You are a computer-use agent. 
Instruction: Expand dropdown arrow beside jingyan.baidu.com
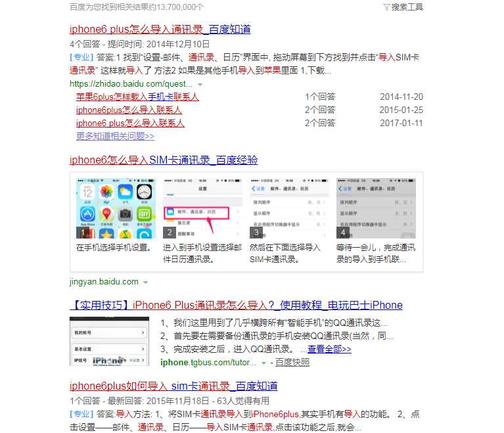coord(145,283)
